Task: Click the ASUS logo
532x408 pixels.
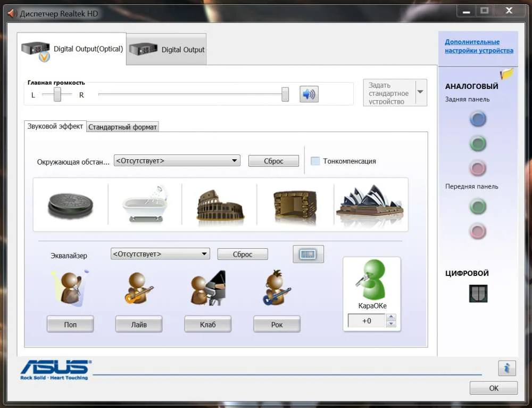Action: click(55, 370)
